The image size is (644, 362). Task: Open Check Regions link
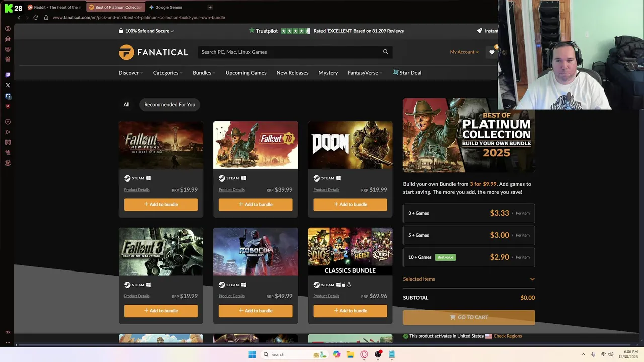click(508, 336)
